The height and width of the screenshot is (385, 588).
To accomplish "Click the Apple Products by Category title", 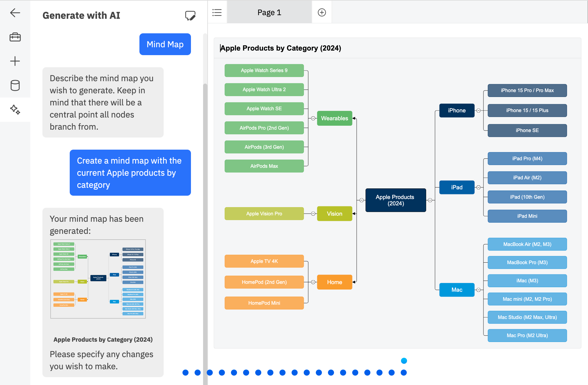I will click(281, 48).
